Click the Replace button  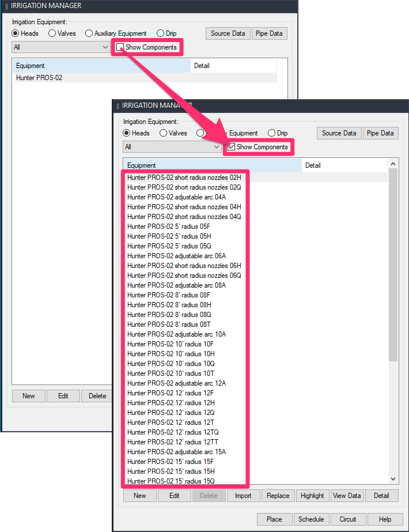coord(278,496)
